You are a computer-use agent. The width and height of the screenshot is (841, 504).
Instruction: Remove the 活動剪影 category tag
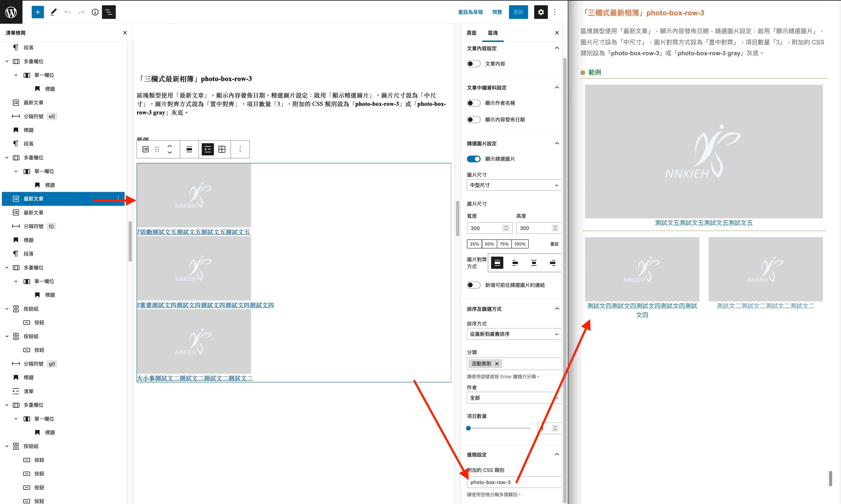point(497,364)
